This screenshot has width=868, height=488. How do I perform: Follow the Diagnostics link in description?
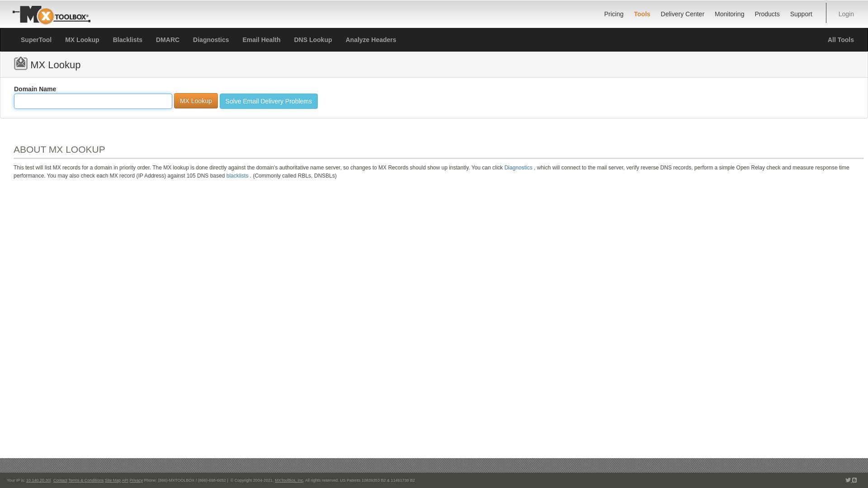click(518, 168)
